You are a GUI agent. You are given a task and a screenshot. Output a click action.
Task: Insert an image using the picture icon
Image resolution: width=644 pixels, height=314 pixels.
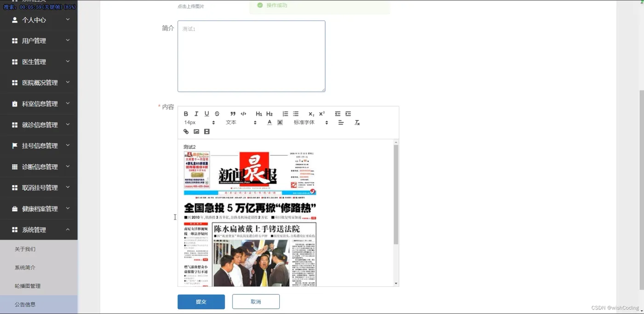(196, 131)
